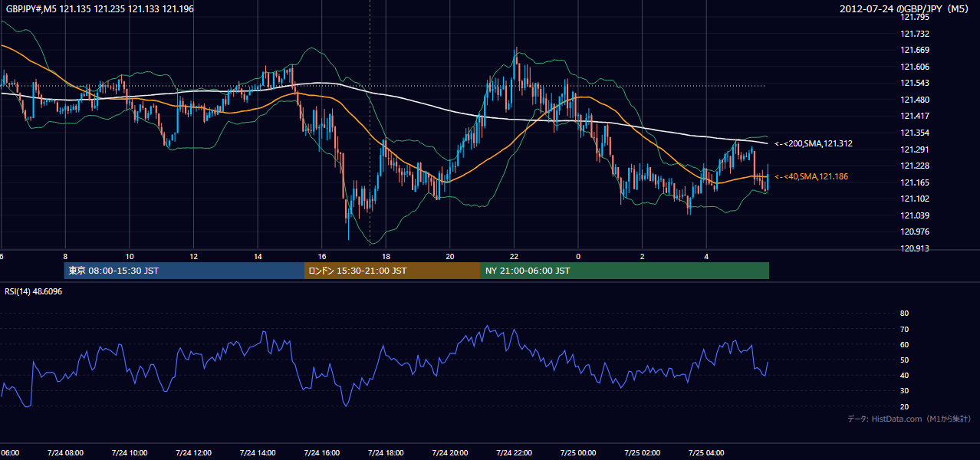Select the 7/24 18:00 date label

386,452
